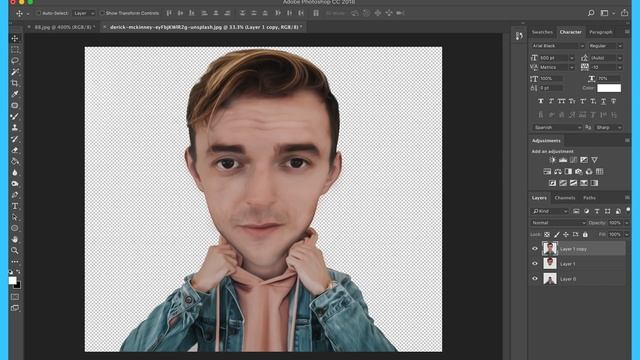
Task: Select the Zoom tool
Action: tap(15, 250)
